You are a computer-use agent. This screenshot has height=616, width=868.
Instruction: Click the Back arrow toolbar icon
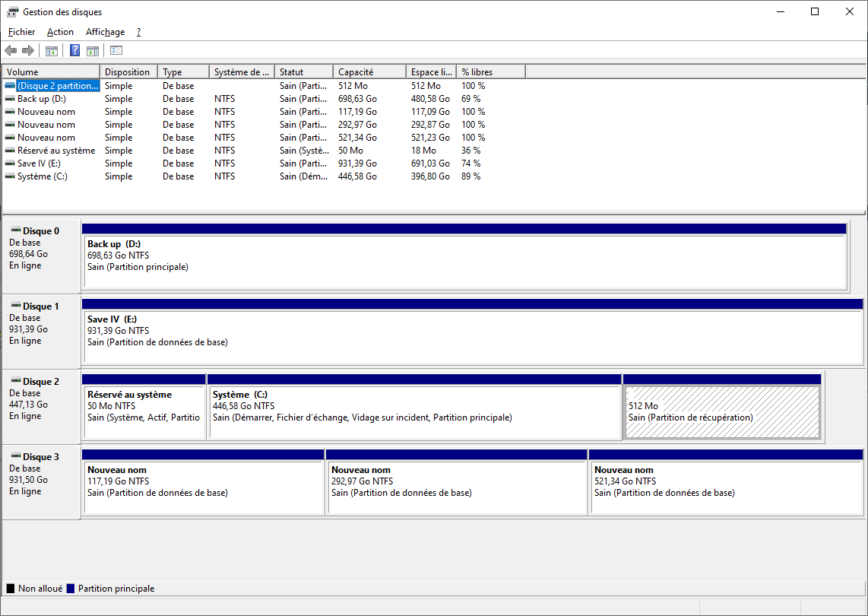coord(11,51)
